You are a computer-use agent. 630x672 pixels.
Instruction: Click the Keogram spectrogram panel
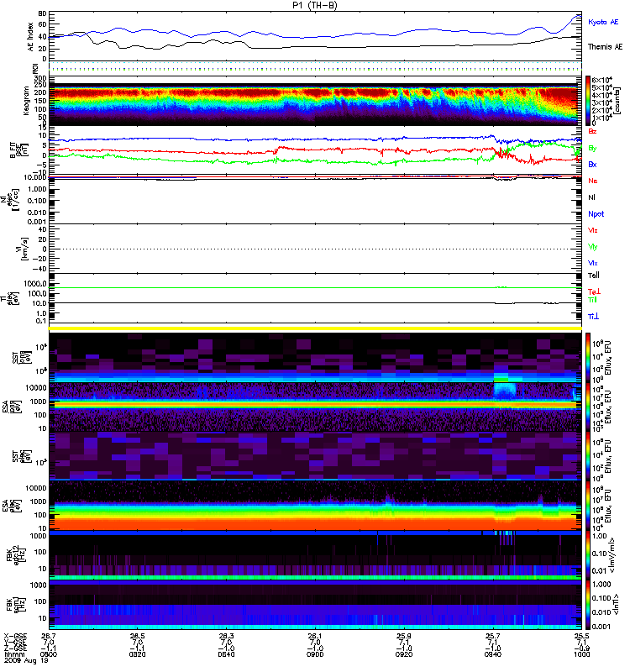click(315, 101)
